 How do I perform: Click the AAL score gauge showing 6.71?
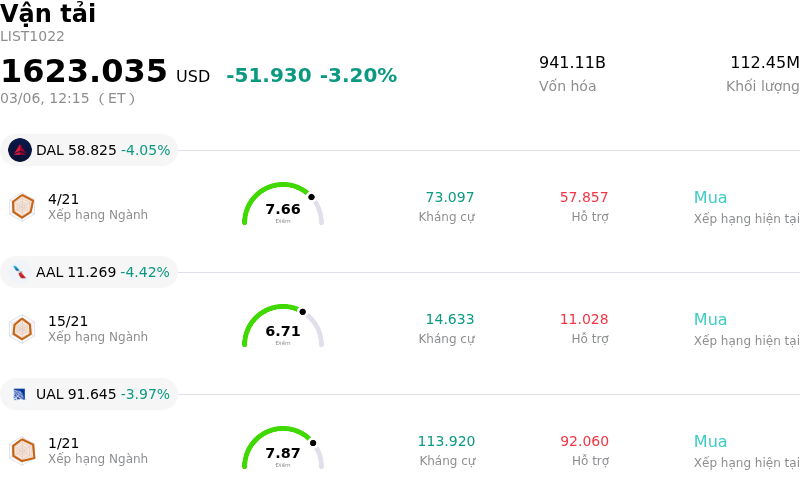pos(283,328)
